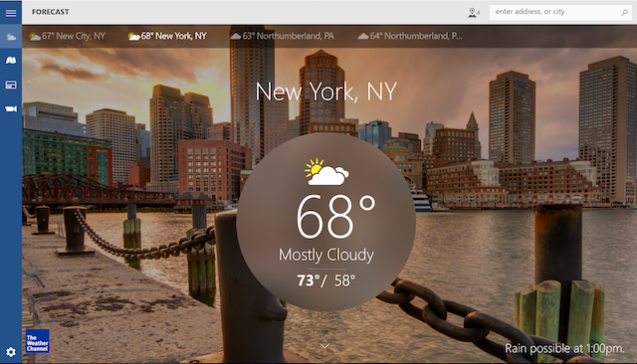Click the 73°/58° high low temperatures
The width and height of the screenshot is (637, 364).
326,280
